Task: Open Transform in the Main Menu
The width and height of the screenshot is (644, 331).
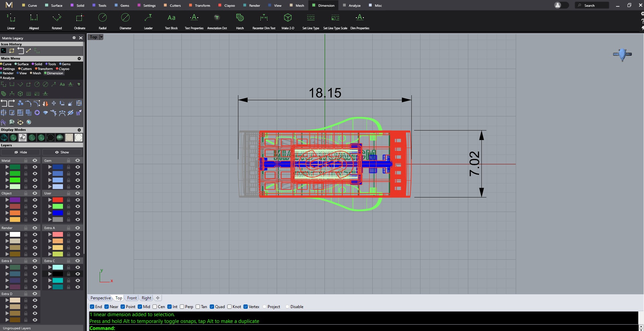Action: [x=44, y=69]
